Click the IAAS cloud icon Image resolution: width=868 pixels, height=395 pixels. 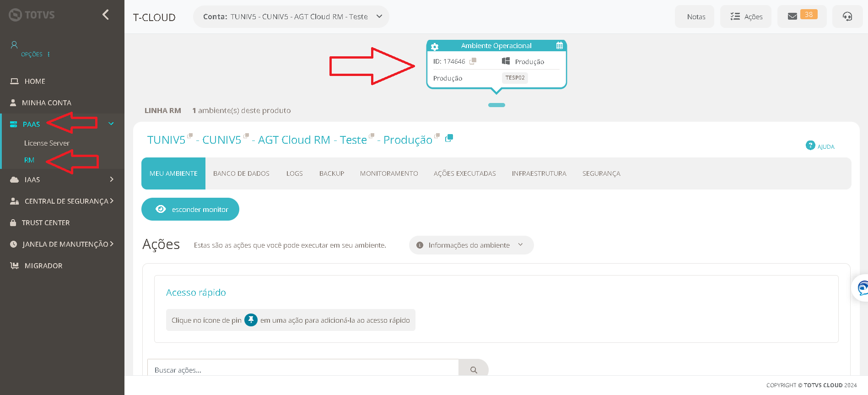15,179
